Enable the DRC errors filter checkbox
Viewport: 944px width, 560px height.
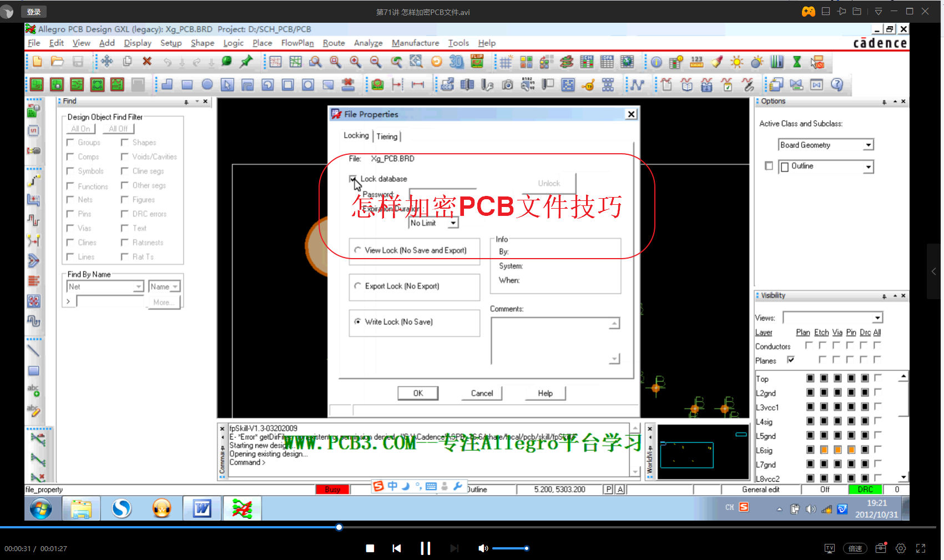[x=125, y=214]
